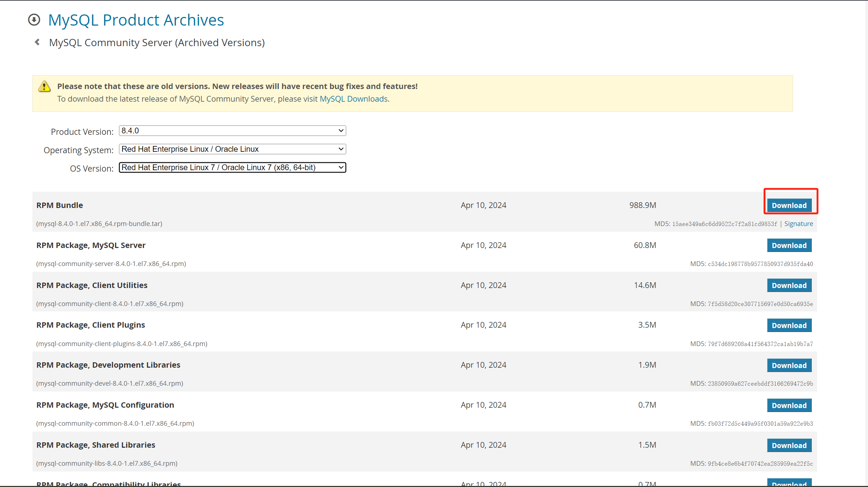Click filename mysql-community-common-8.4.0-1.el7.x86_64.rpm
This screenshot has width=868, height=487.
click(x=115, y=423)
